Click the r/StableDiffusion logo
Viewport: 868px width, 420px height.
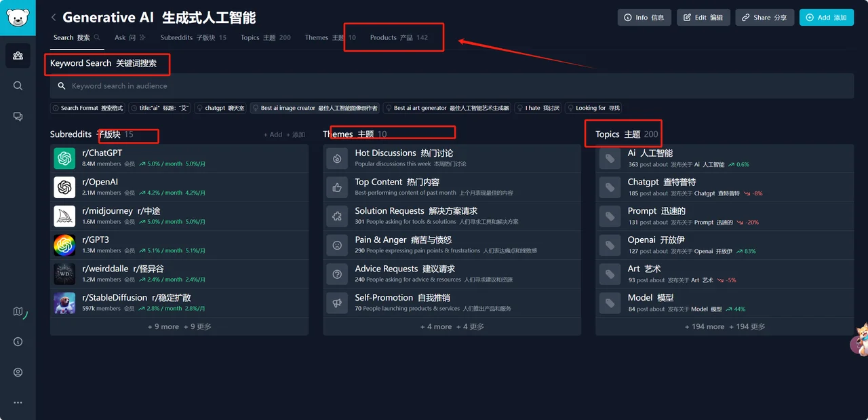click(x=64, y=303)
